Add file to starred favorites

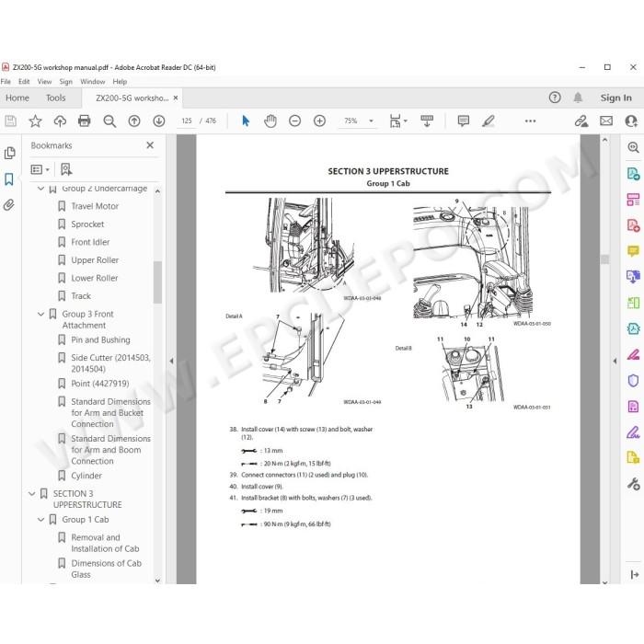[35, 121]
